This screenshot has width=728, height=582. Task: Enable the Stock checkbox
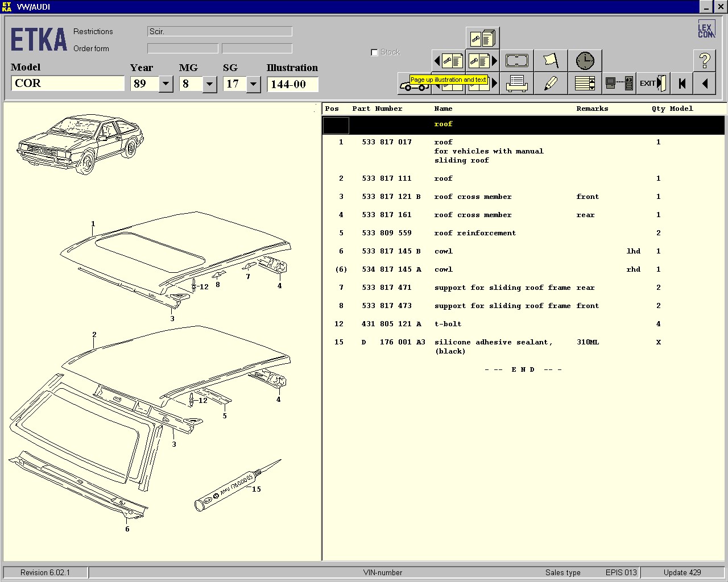374,52
